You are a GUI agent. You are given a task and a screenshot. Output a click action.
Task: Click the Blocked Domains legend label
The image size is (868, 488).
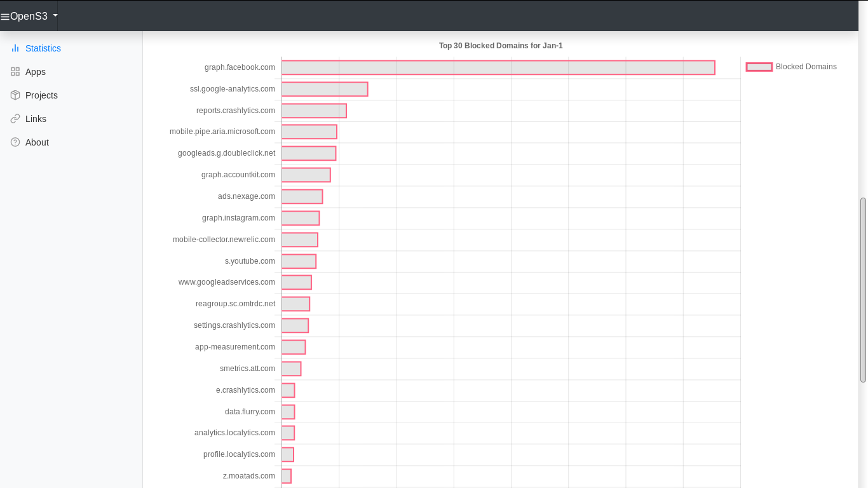806,67
